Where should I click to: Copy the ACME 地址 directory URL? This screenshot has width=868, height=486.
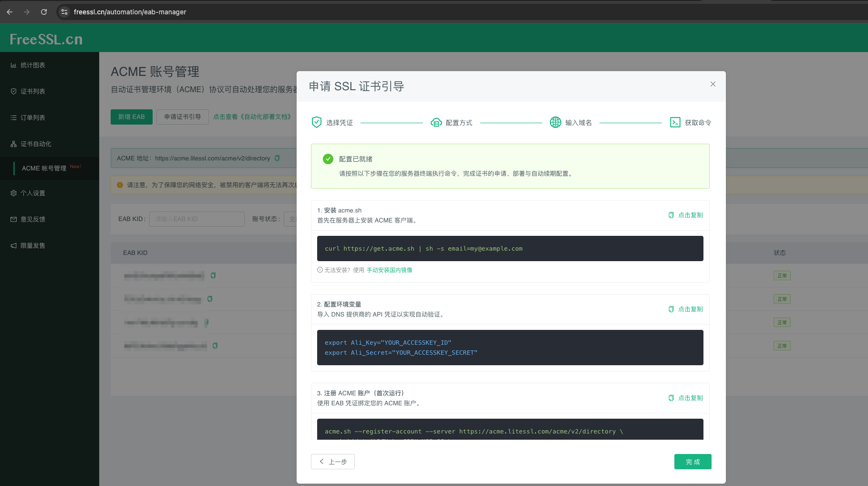(x=277, y=158)
